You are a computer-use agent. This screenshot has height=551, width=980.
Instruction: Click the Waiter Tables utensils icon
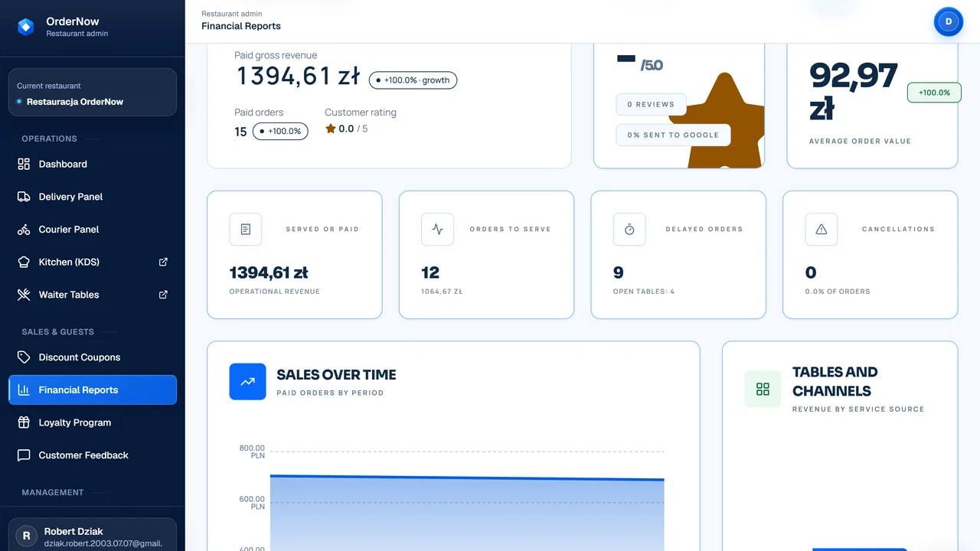tap(24, 295)
